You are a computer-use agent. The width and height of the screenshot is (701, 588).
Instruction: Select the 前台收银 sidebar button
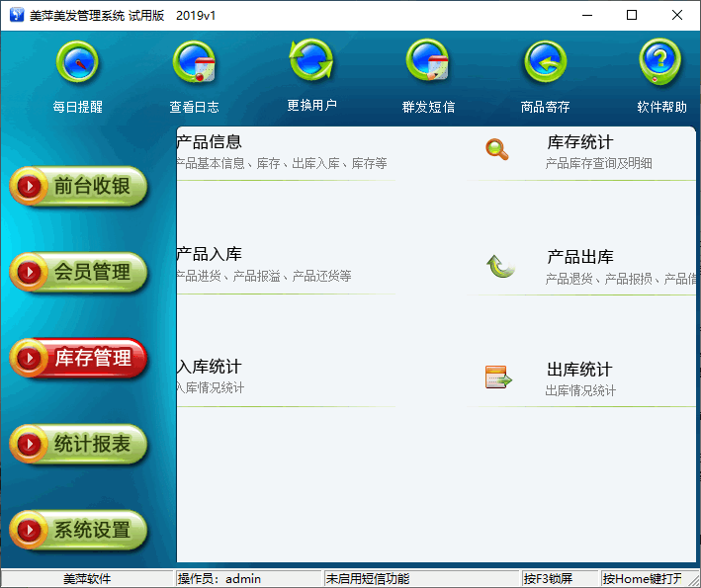[79, 186]
